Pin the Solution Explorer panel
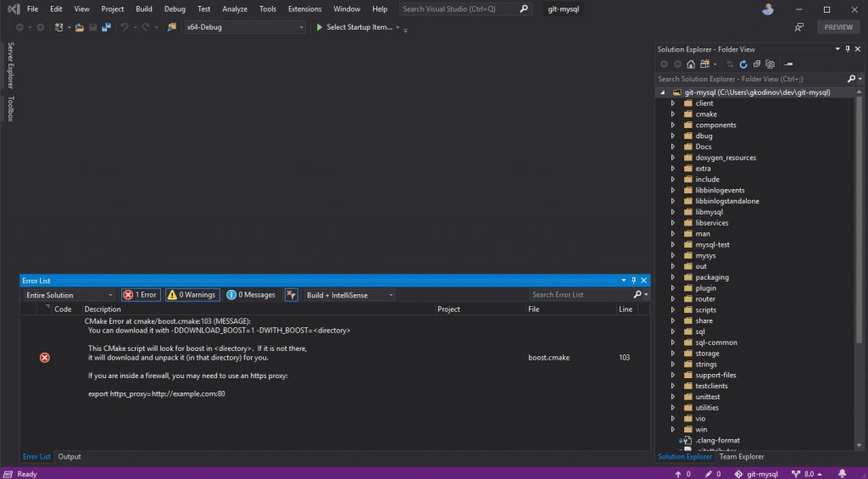This screenshot has width=868, height=479. 848,49
